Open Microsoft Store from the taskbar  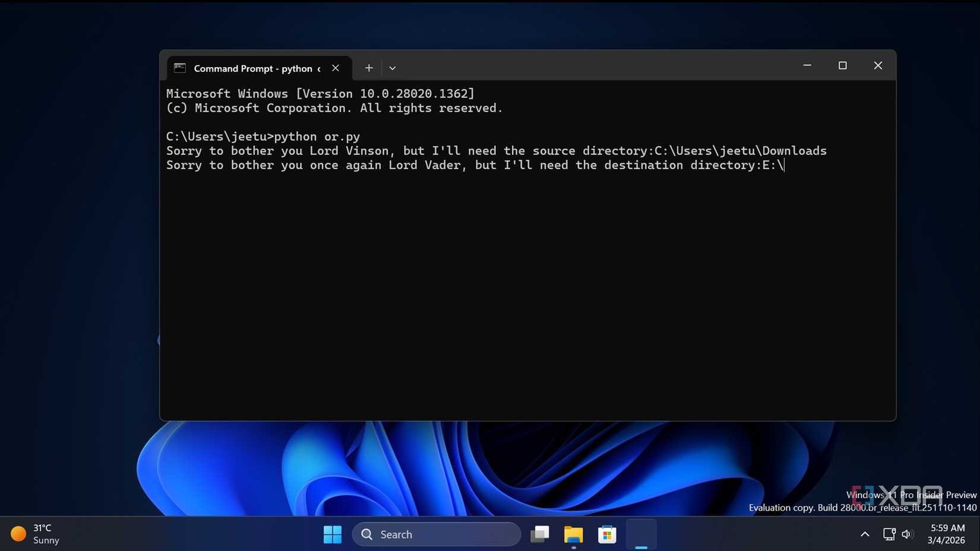click(607, 534)
